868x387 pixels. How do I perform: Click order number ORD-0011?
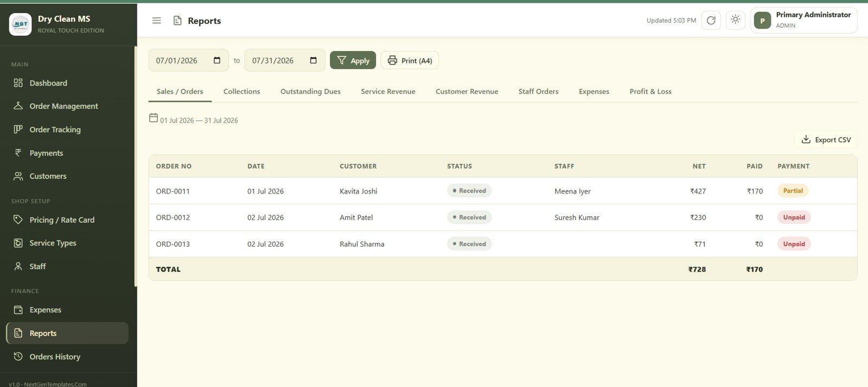(173, 191)
